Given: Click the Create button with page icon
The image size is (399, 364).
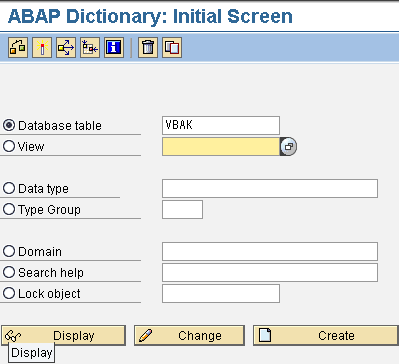Looking at the screenshot, I should click(x=326, y=335).
